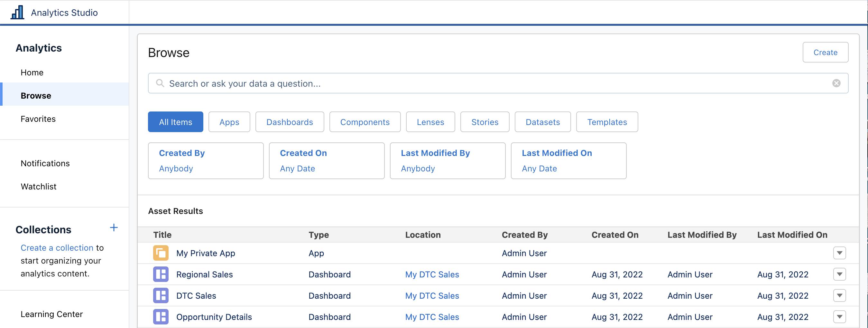Click the Opportunity Details dashboard icon
The image size is (868, 328).
161,317
